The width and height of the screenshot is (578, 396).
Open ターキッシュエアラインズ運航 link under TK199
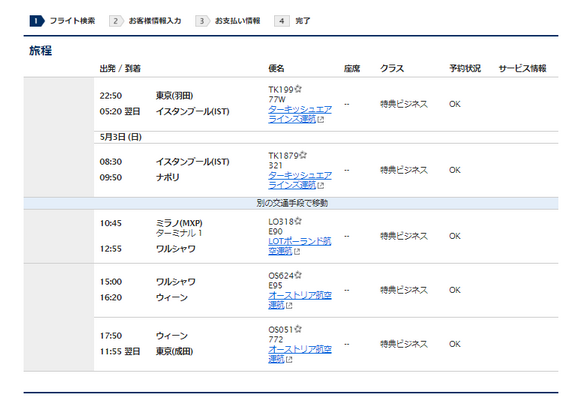coord(300,114)
